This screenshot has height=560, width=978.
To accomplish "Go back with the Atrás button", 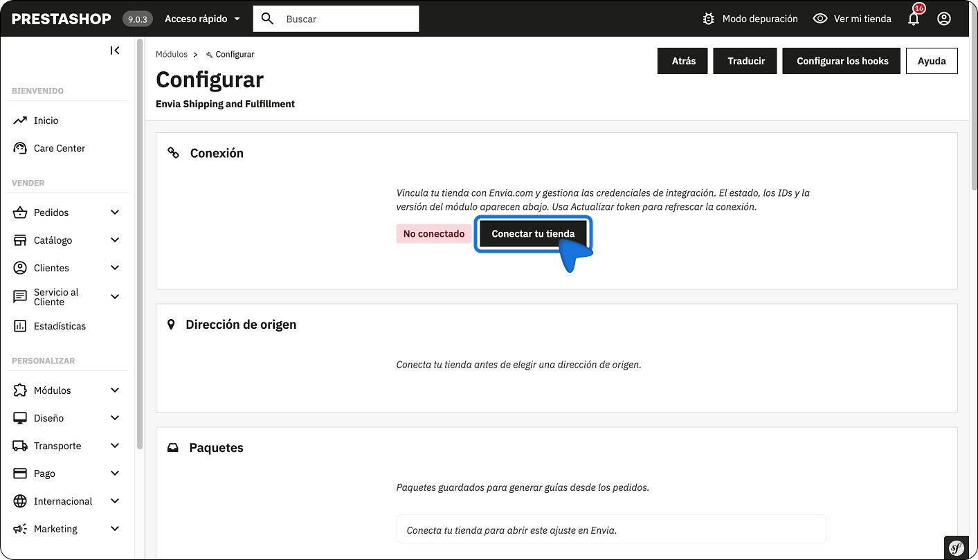I will [684, 61].
